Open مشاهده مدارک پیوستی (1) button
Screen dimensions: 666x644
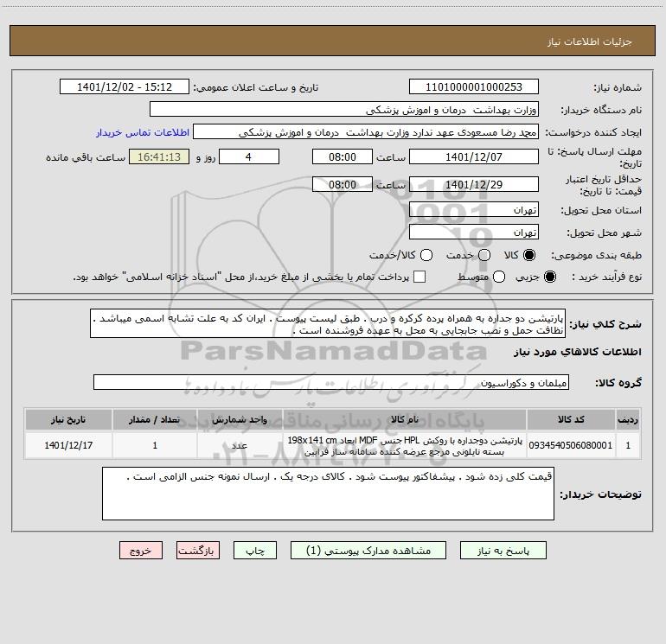point(368,551)
